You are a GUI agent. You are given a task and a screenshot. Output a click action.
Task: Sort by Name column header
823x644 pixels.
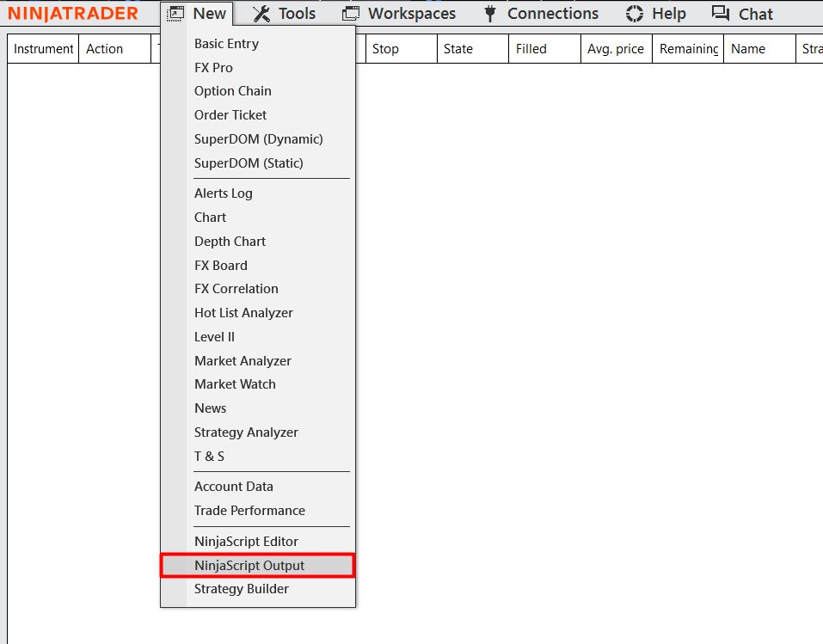[760, 49]
